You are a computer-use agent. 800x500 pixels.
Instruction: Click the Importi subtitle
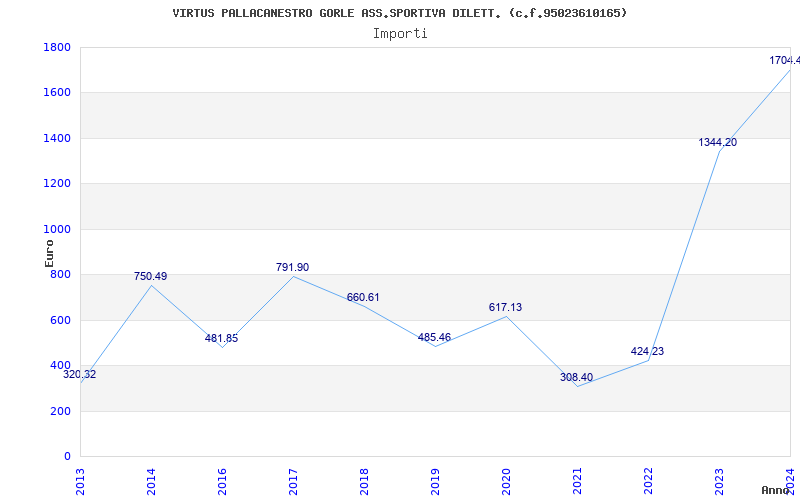click(x=400, y=34)
